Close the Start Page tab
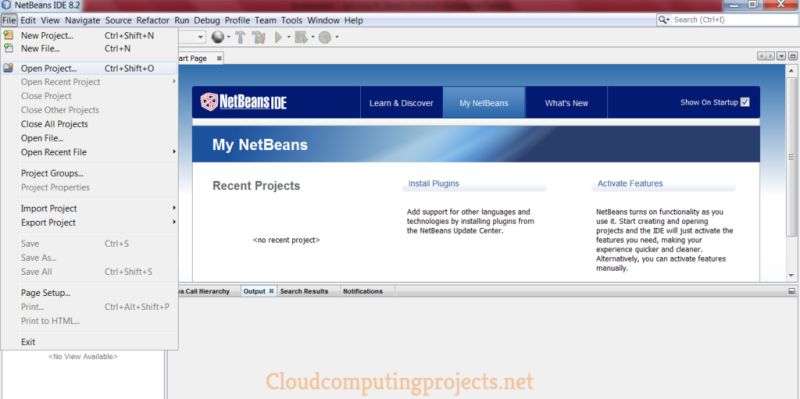 pos(219,58)
